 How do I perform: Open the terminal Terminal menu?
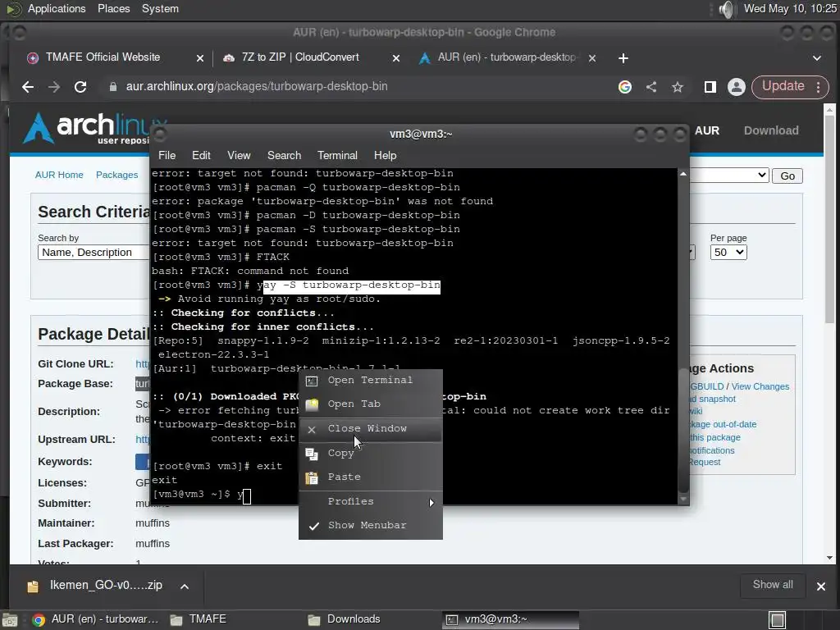[x=337, y=155]
